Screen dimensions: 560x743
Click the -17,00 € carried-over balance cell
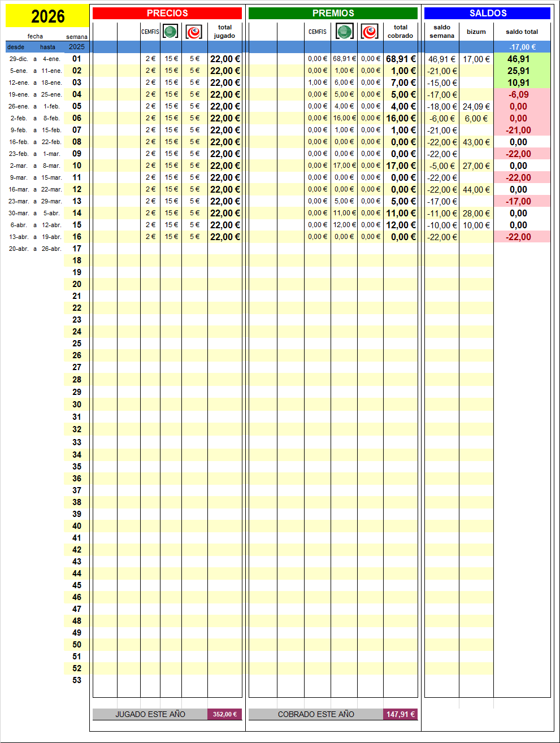click(x=522, y=47)
